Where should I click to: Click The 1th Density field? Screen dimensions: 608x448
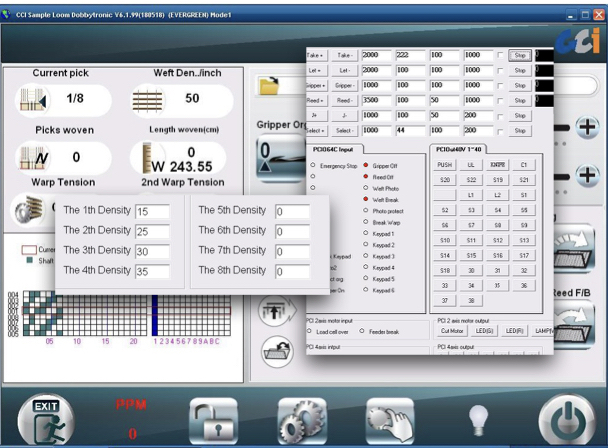click(x=152, y=211)
